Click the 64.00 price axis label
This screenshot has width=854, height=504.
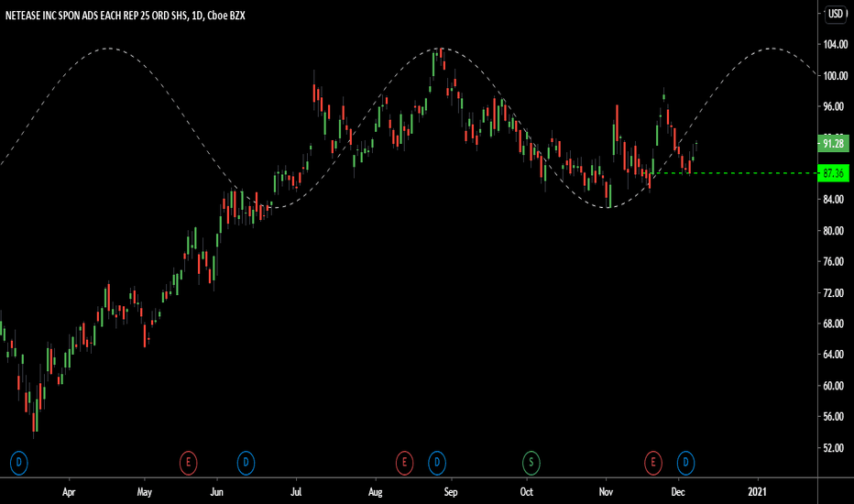pyautogui.click(x=835, y=354)
